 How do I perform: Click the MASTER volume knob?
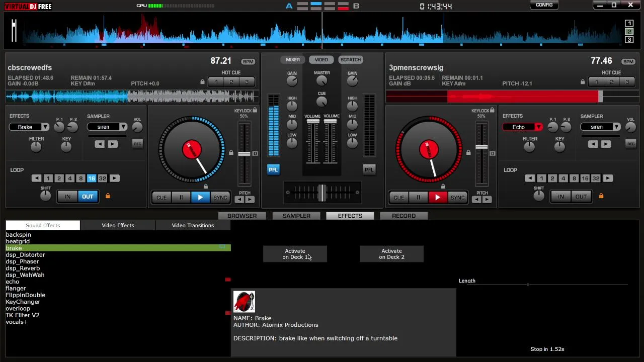[321, 81]
